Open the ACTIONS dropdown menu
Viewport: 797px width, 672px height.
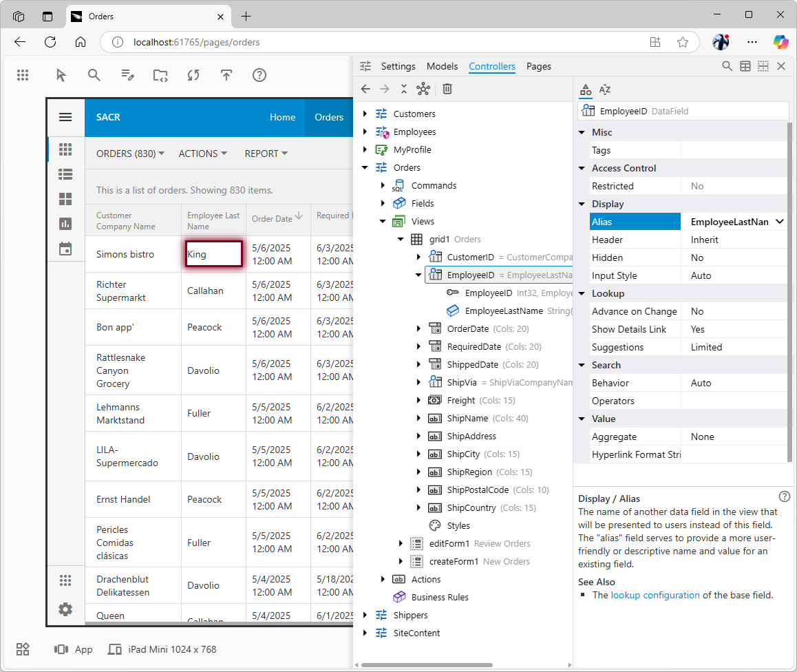(x=203, y=154)
